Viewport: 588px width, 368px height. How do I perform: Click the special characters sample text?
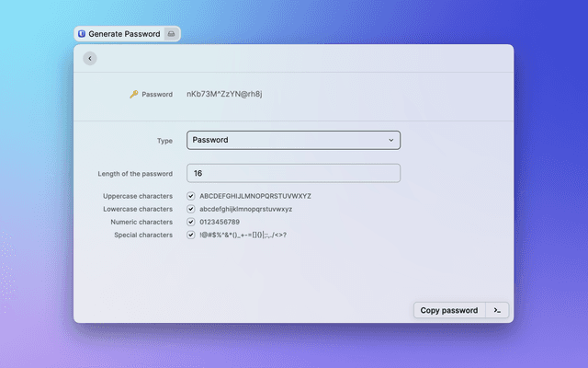pyautogui.click(x=243, y=235)
